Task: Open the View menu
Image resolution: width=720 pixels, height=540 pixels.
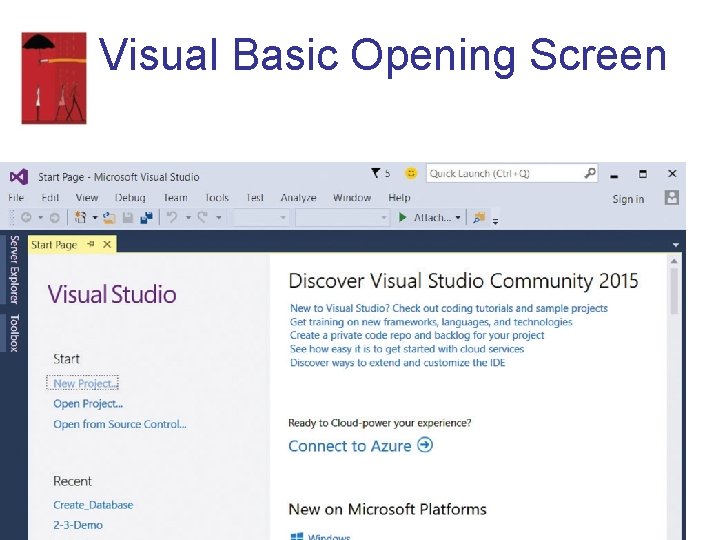Action: tap(87, 197)
